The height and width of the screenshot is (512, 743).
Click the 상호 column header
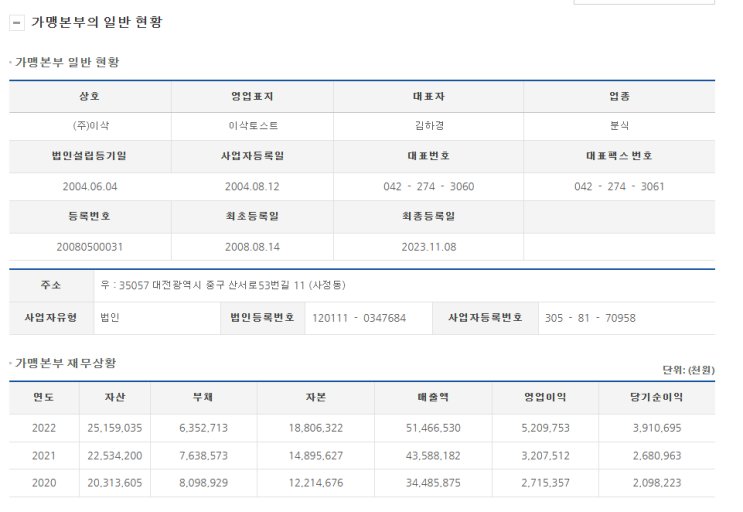(x=90, y=96)
